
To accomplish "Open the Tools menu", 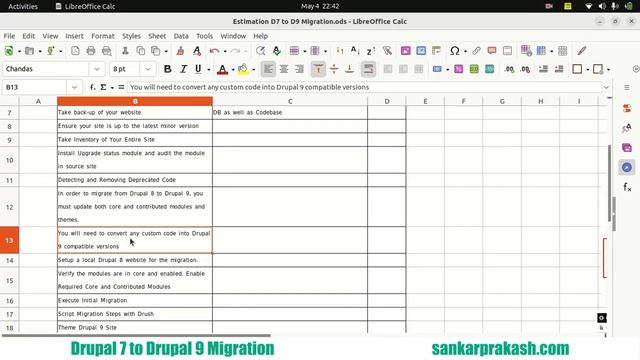I will (x=204, y=36).
